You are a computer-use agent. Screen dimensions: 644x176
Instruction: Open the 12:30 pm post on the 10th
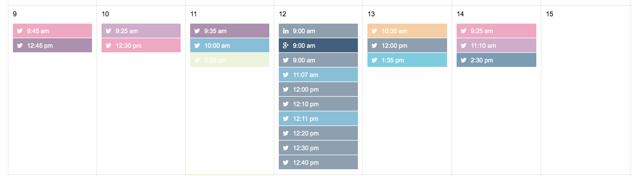(x=141, y=46)
